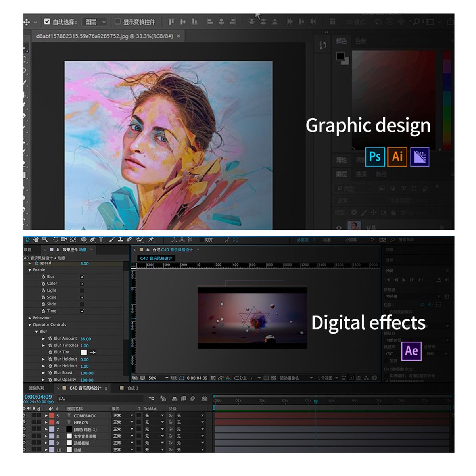Click the Illustrator Ai application icon
This screenshot has width=476, height=476.
point(397,157)
